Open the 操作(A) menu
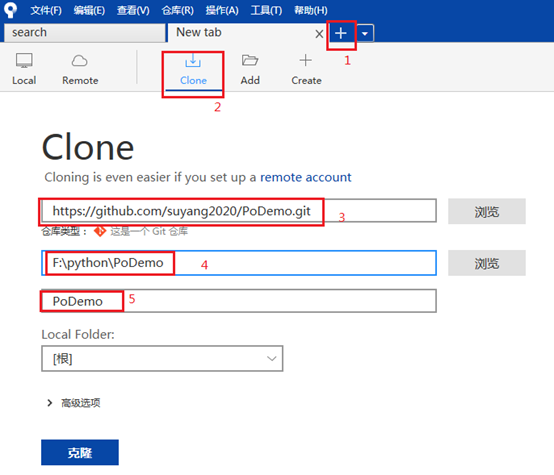Viewport: 554px width, 475px height. pyautogui.click(x=222, y=10)
